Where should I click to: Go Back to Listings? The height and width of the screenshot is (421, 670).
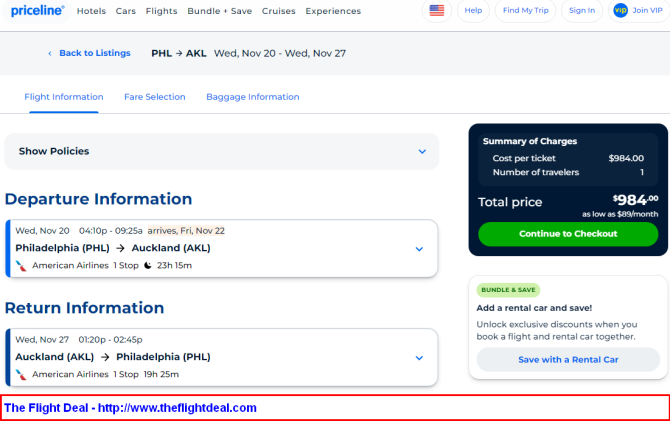(95, 53)
